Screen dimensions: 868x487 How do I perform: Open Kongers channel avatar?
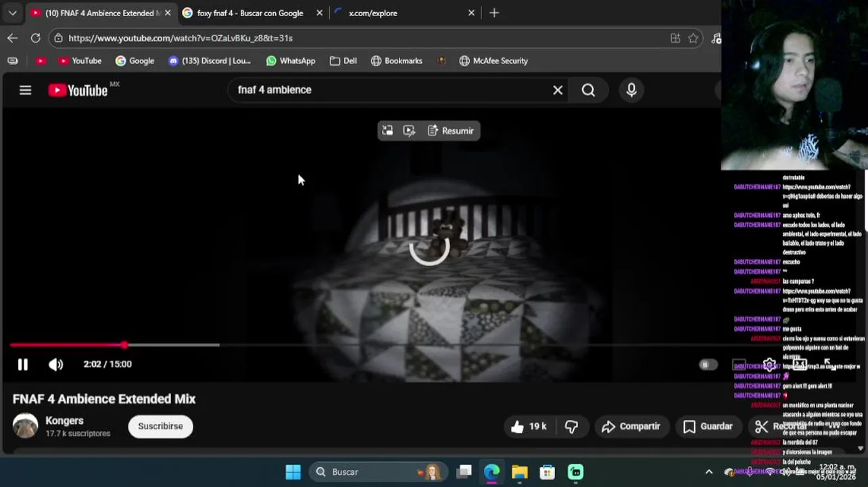pyautogui.click(x=26, y=426)
